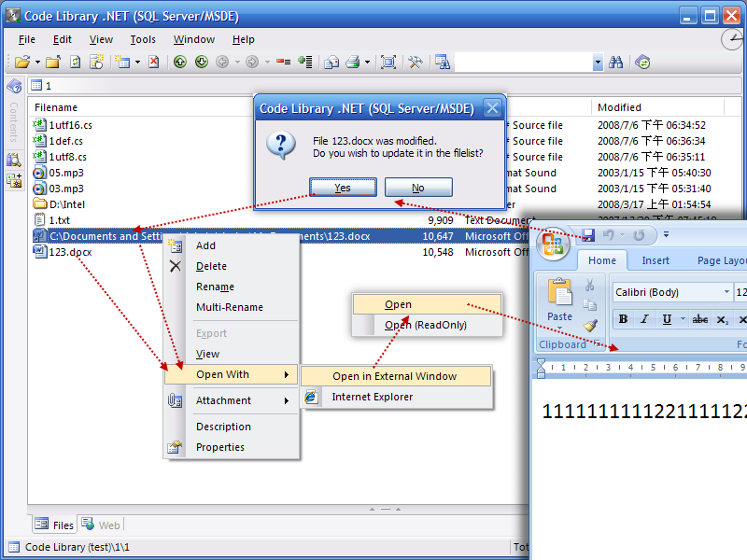Screen dimensions: 747x560
Task: Click the green circular refresh icon
Action: click(642, 62)
